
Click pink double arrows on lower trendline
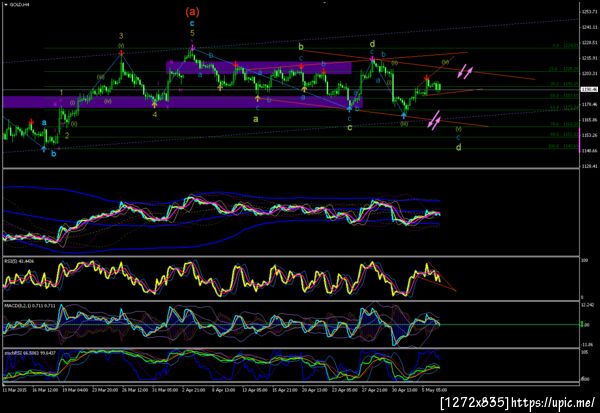[434, 121]
